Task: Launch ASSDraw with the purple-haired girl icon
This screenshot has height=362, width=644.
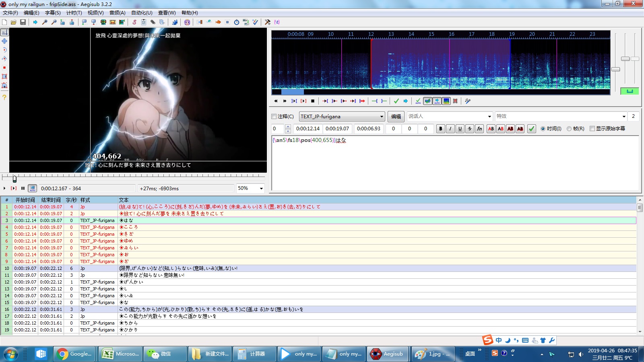Action: coord(187,22)
